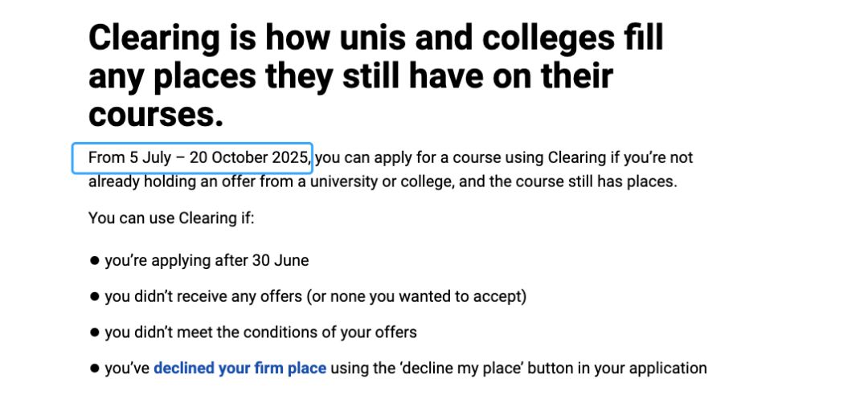The width and height of the screenshot is (868, 411).
Task: Click the phrase 'button in your application'
Action: coord(617,368)
